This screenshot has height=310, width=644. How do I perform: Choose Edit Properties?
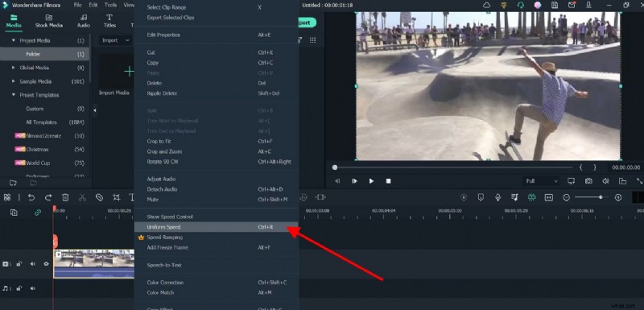217,35
